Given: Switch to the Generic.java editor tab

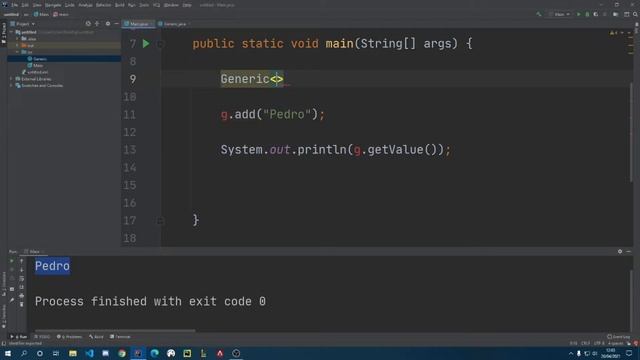Looking at the screenshot, I should point(174,24).
